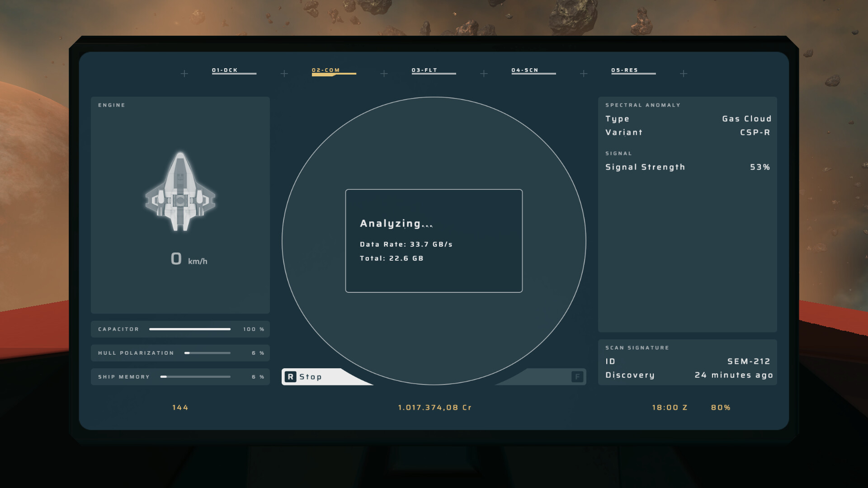Click the plus between 04-SCN and 05-RES
This screenshot has width=868, height=488.
click(584, 73)
